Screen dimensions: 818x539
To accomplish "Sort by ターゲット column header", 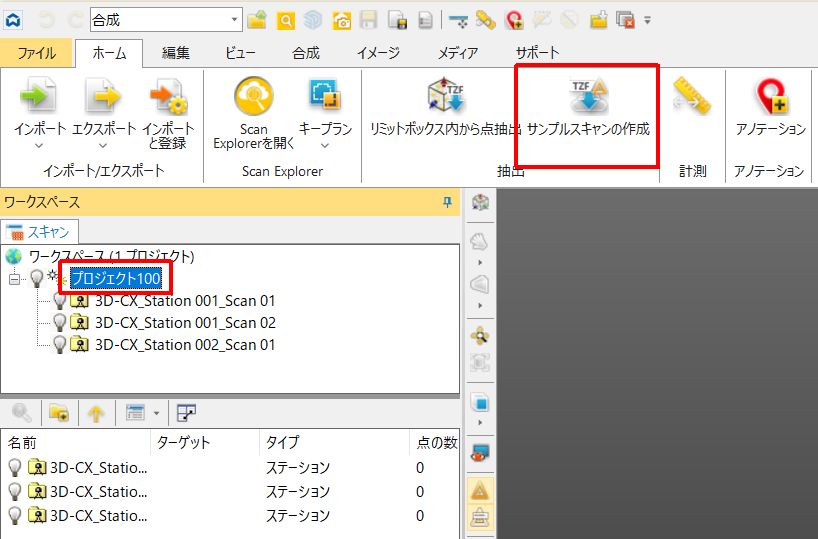I will click(x=204, y=442).
